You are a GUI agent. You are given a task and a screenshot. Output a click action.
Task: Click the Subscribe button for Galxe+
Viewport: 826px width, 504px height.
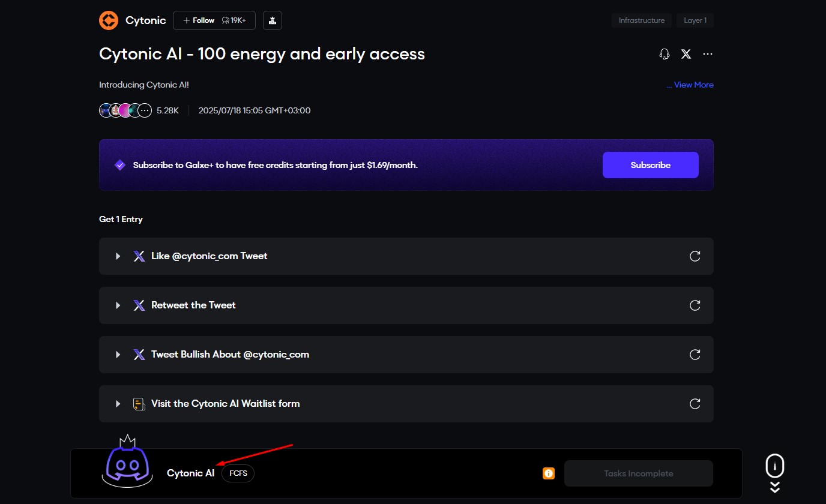(x=650, y=165)
